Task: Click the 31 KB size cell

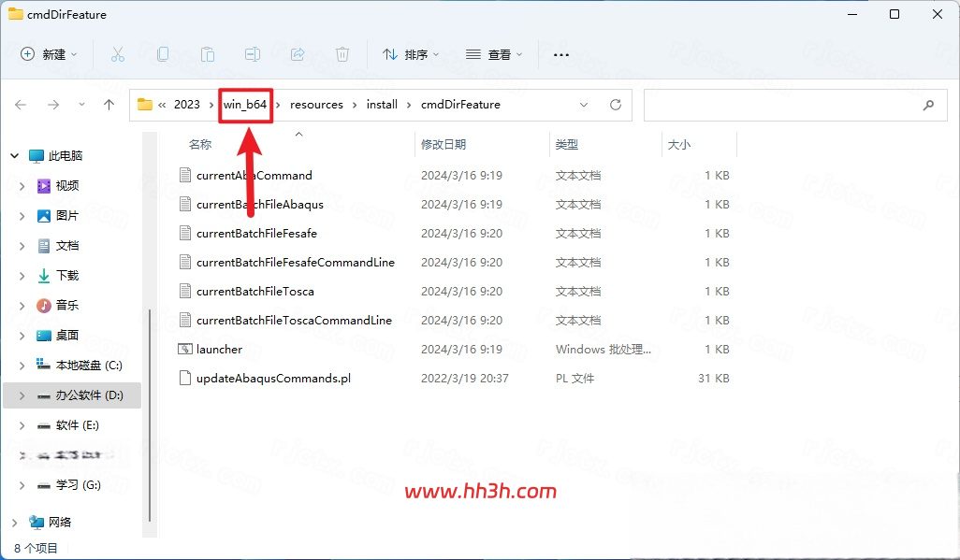Action: point(713,379)
